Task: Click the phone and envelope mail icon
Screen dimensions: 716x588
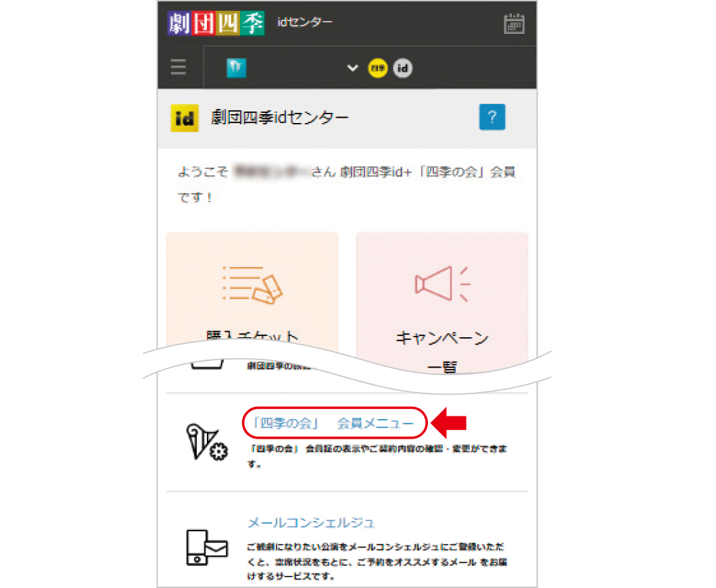Action: 207,547
